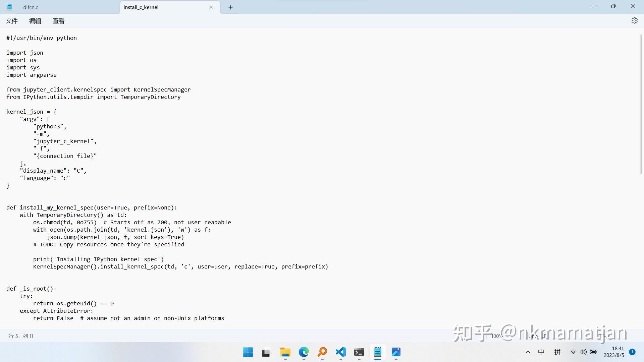Switch the IME language mode via 中 indicator
The width and height of the screenshot is (644, 362).
coord(541,352)
